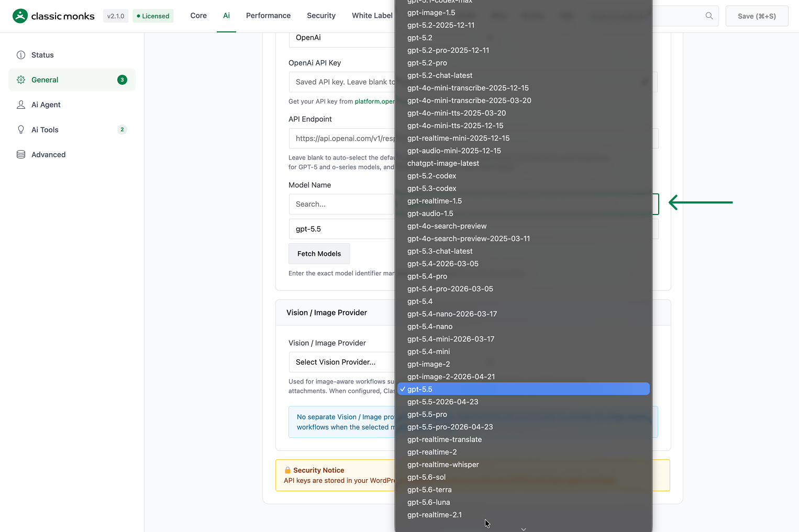Image resolution: width=799 pixels, height=532 pixels.
Task: Focus the Model Name Search field
Action: coord(341,204)
